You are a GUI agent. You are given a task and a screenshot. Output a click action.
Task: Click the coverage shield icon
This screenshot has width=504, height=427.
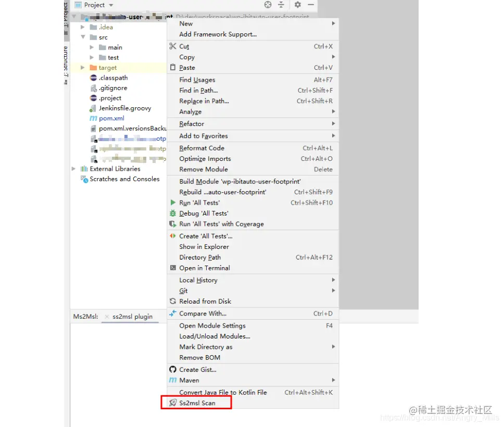pos(173,224)
